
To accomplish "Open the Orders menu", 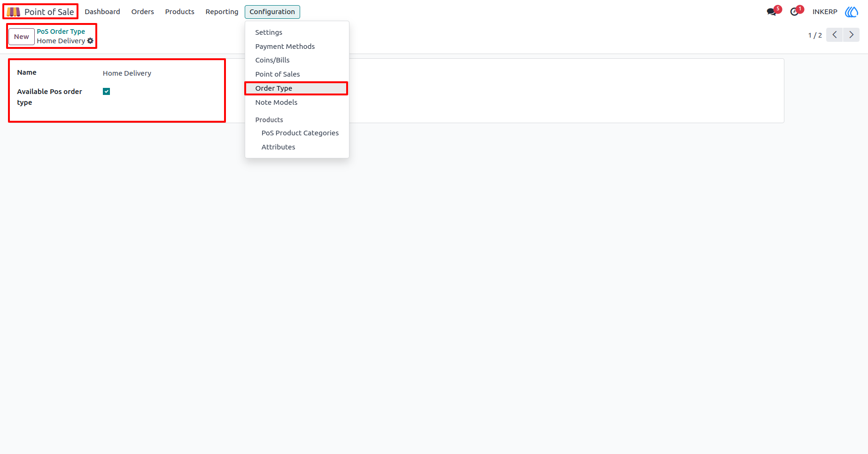I will click(x=142, y=12).
